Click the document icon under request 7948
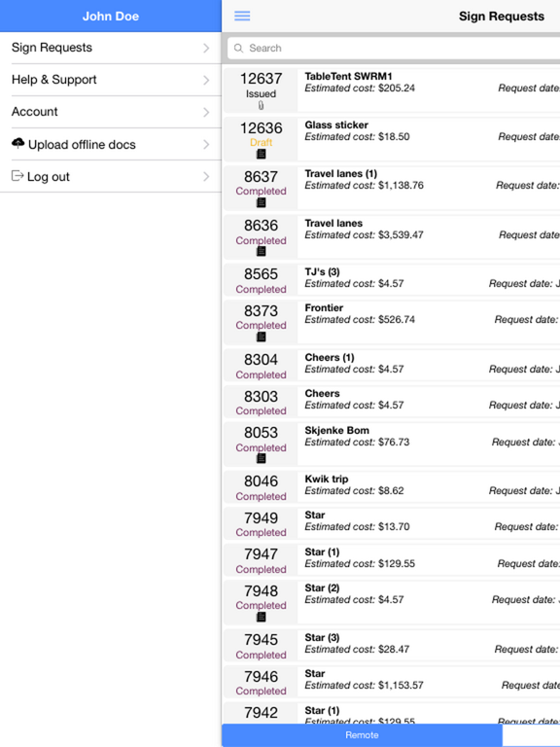 coord(261,617)
